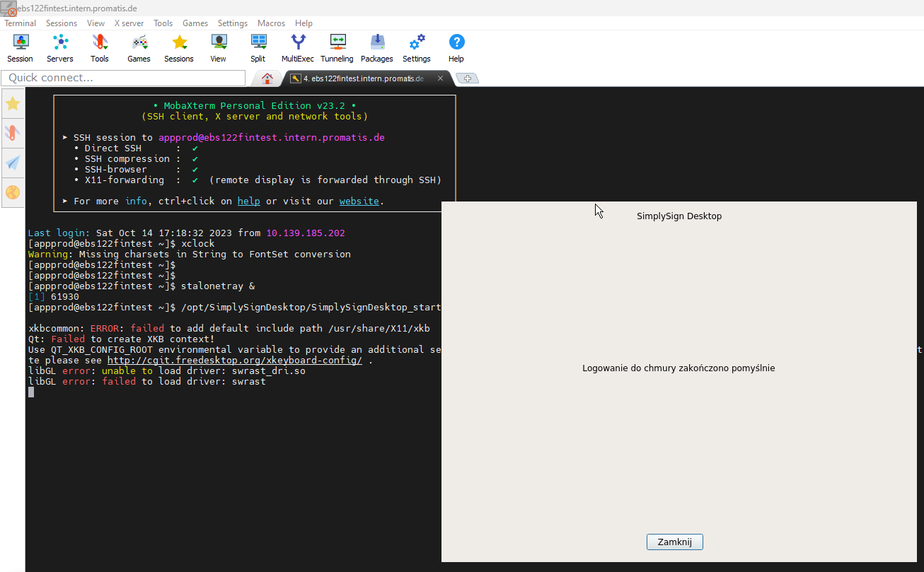Open the Terminal menu

pyautogui.click(x=20, y=23)
